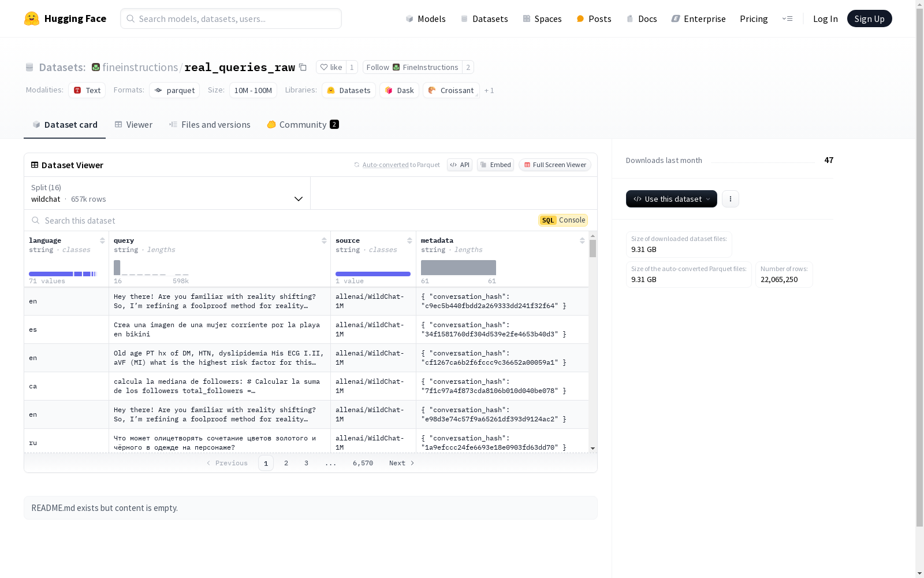Sort the source column

(409, 240)
